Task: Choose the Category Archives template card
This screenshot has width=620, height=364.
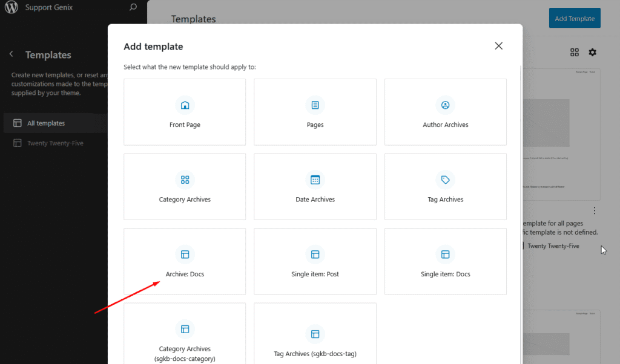Action: (x=185, y=187)
